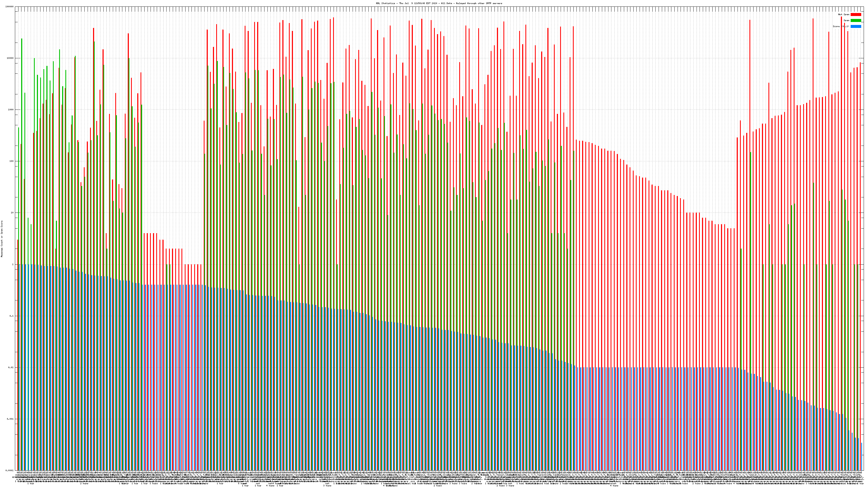Click the 0.1 y-axis tick label
Screen dimensions: 868x488
(x=12, y=316)
